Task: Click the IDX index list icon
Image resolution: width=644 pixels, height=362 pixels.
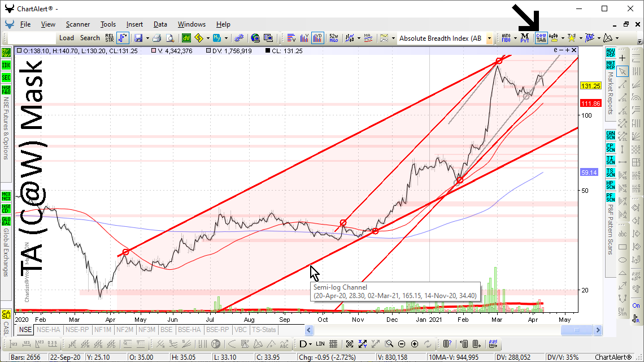Action: click(x=6, y=65)
